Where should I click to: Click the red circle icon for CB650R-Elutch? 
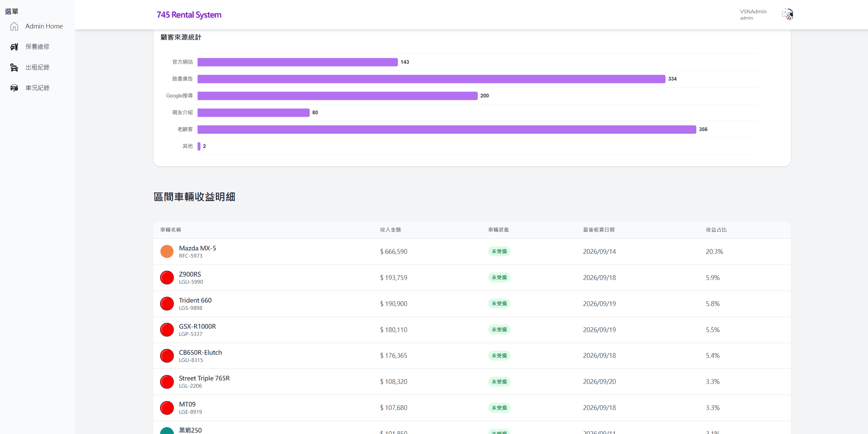167,356
